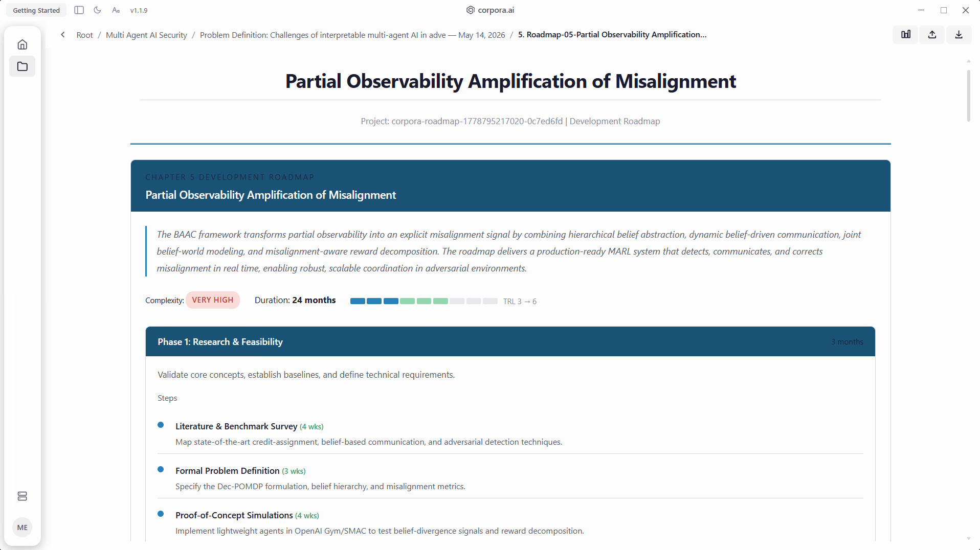Screen dimensions: 980x550
Task: Open Multi Agent AI Security breadcrumb
Action: [146, 35]
